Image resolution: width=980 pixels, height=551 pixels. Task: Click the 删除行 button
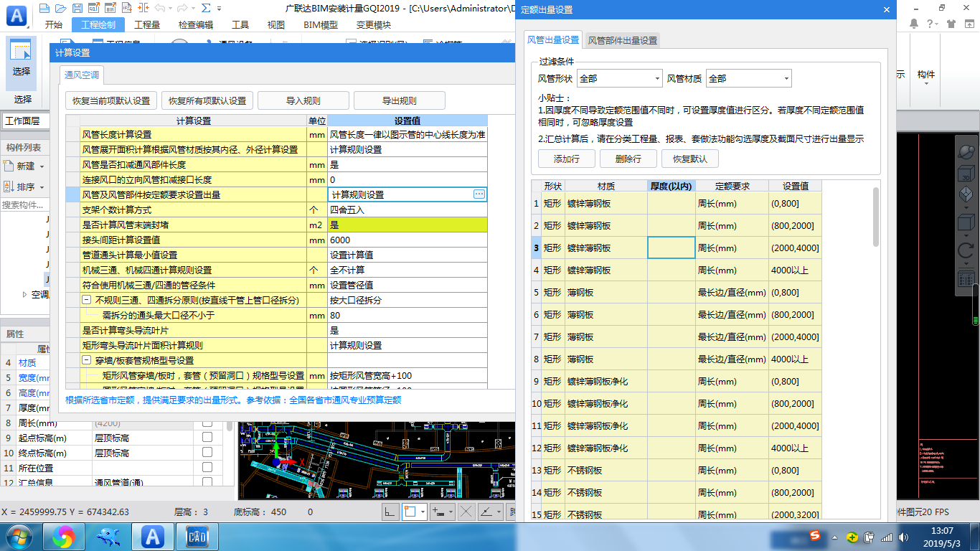pos(628,159)
